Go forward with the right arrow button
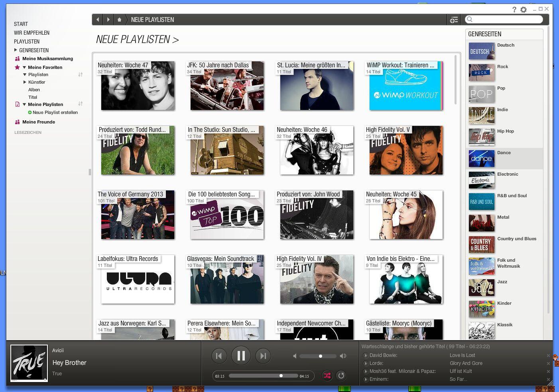The image size is (559, 392). click(108, 20)
